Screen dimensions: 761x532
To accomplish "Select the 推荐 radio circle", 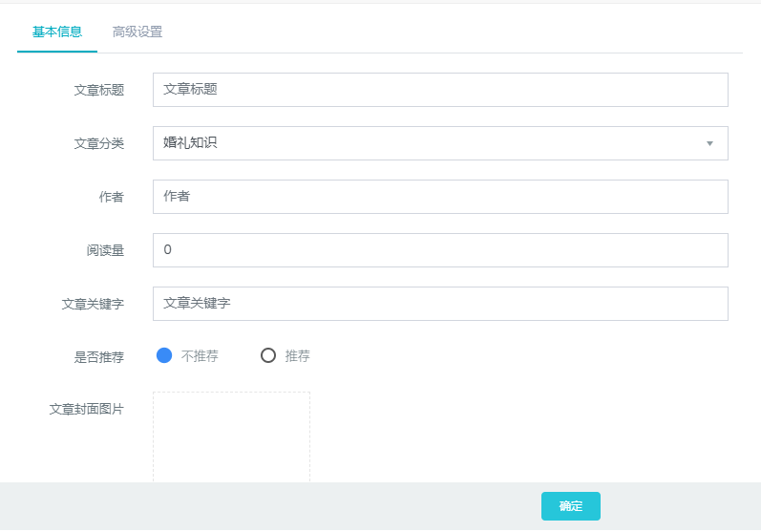I will tap(268, 355).
